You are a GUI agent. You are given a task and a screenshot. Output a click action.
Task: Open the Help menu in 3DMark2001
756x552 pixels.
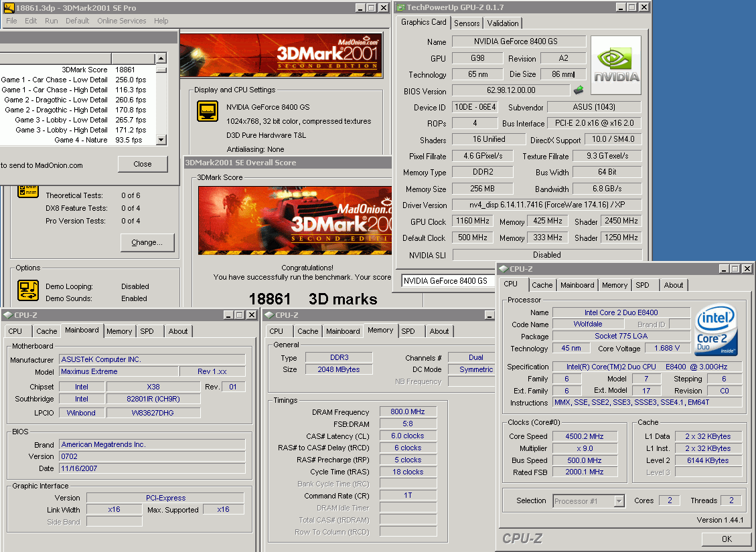tap(161, 21)
